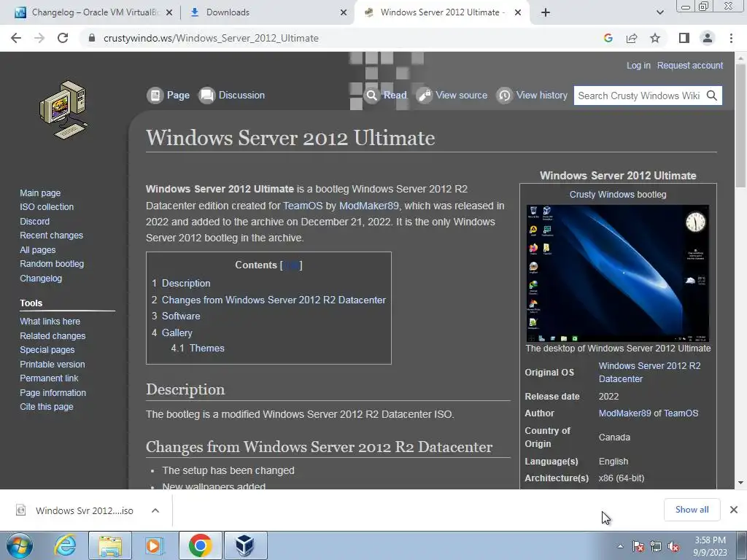The width and height of the screenshot is (747, 560).
Task: Click the muted volume tray icon
Action: [673, 547]
